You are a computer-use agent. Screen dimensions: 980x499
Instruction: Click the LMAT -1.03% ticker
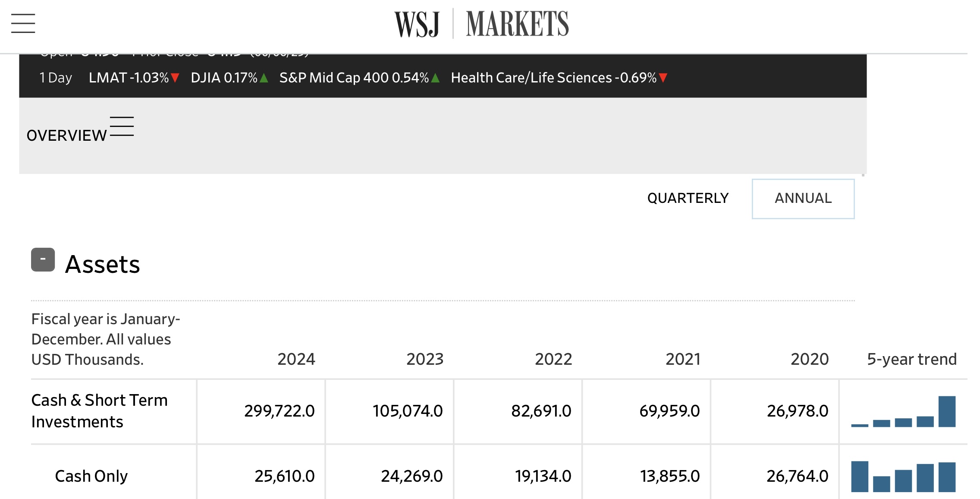129,78
